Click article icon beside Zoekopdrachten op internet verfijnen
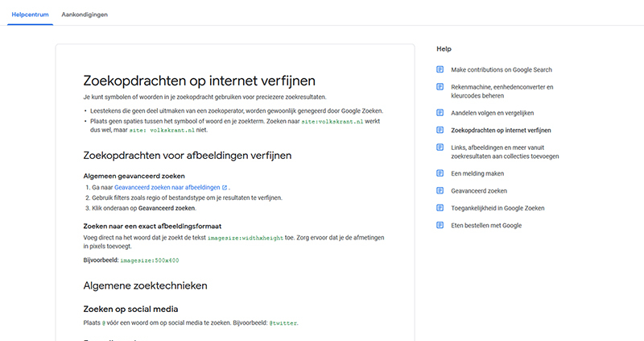This screenshot has height=341, width=644. pos(440,130)
